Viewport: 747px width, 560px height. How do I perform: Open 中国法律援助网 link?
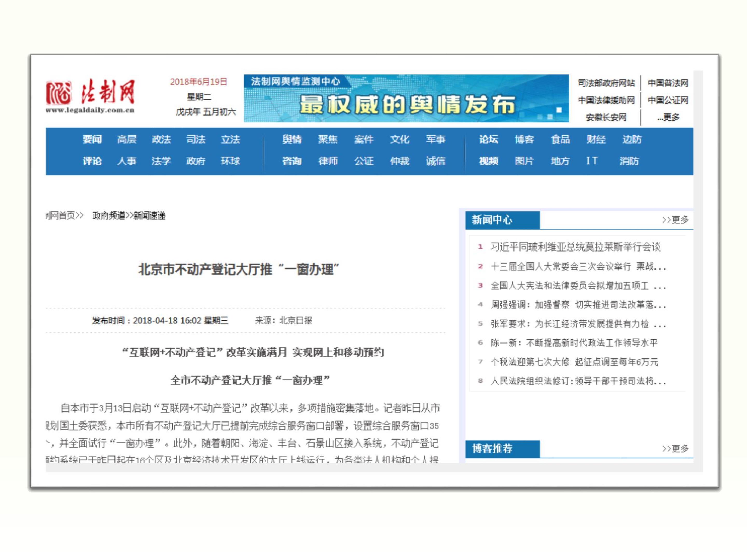[606, 100]
